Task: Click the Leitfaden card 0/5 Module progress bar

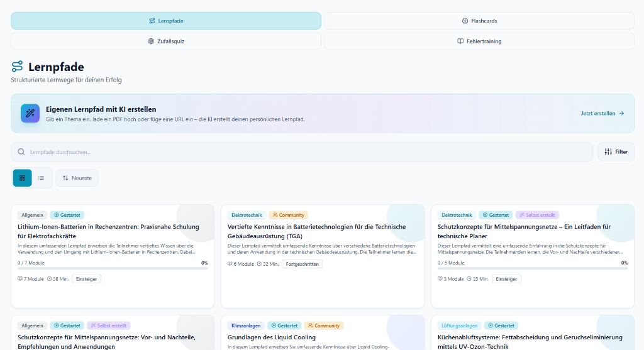Action: [533, 268]
